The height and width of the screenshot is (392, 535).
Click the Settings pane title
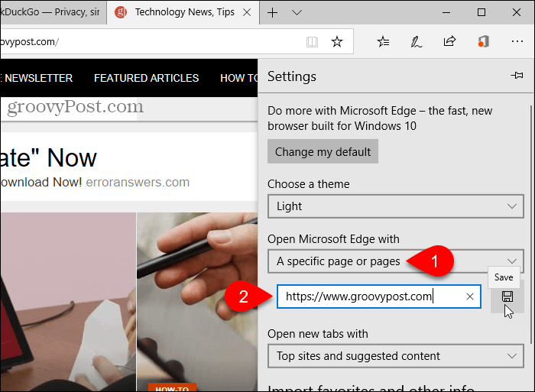click(292, 76)
